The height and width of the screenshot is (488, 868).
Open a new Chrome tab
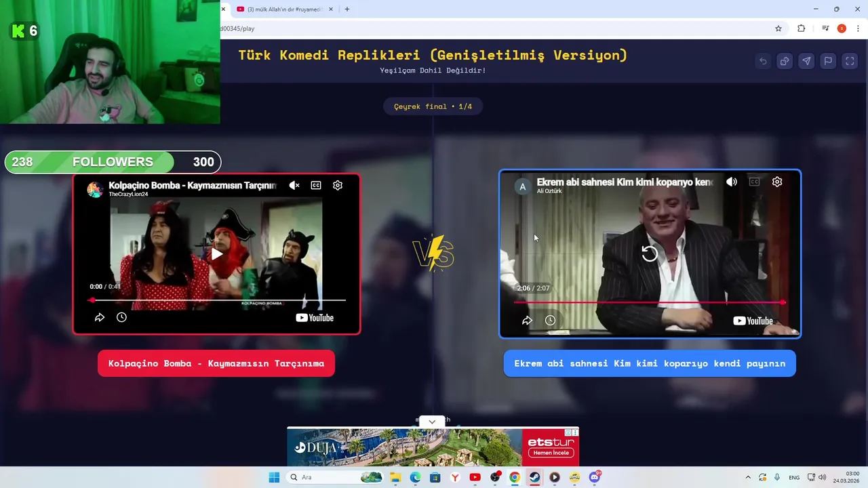coord(347,9)
